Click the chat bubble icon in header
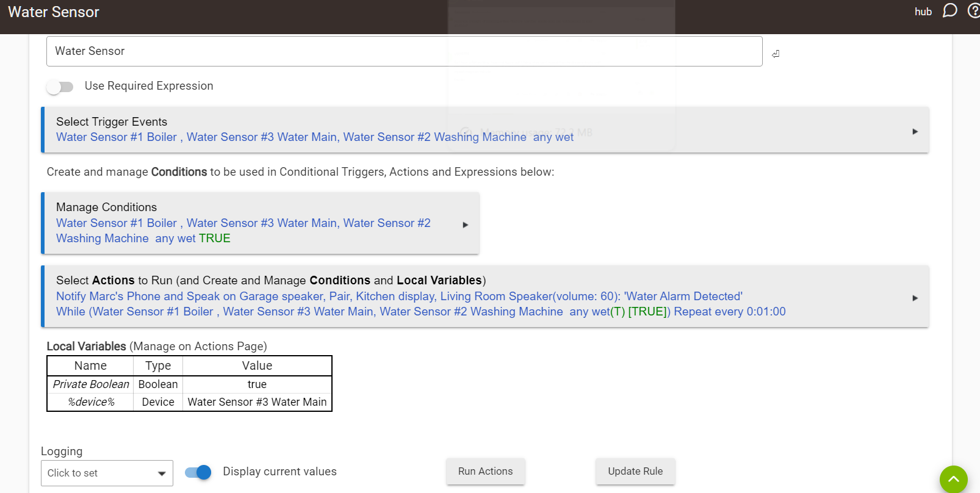The height and width of the screenshot is (493, 980). click(x=949, y=11)
